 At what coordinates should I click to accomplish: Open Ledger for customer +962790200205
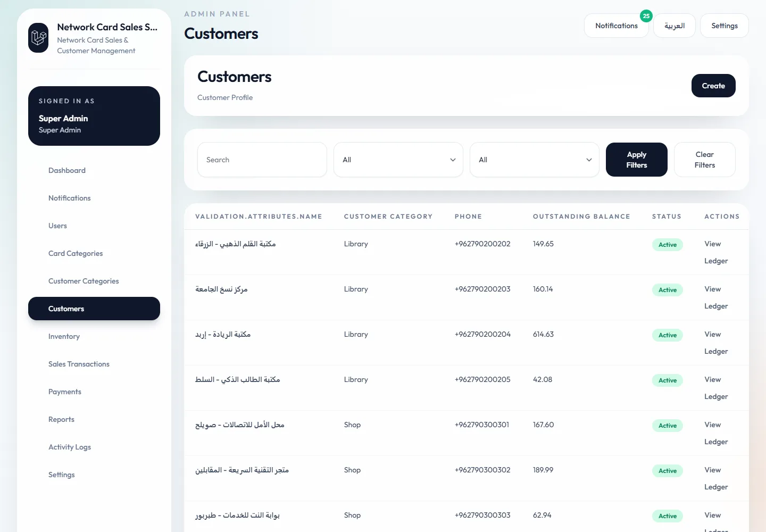click(x=716, y=396)
